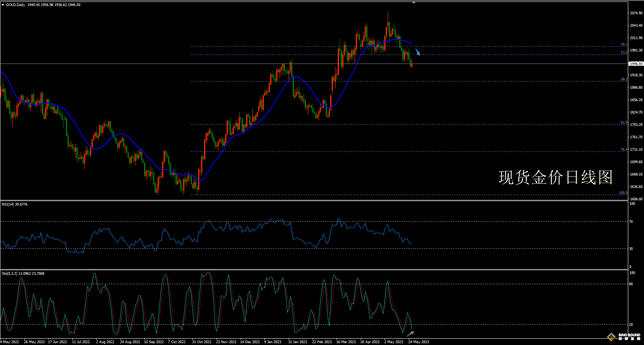
Task: Open the dropdown arrow beside GOLD,Daily
Action: 3,5
